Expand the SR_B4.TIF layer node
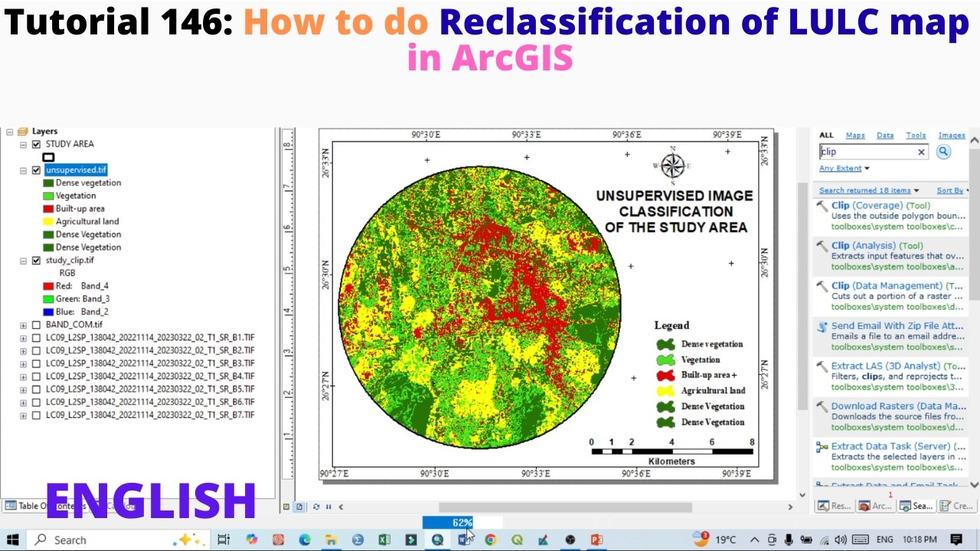Viewport: 980px width, 551px height. pyautogui.click(x=24, y=377)
